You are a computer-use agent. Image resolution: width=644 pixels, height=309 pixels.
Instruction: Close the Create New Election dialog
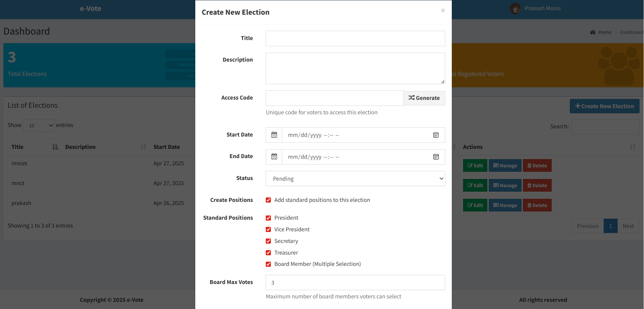pyautogui.click(x=443, y=11)
